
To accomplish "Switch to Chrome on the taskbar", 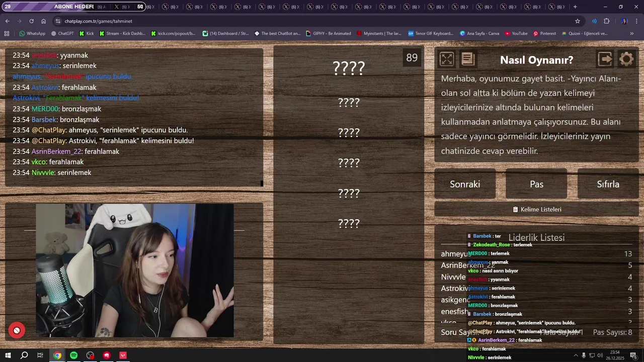I will [x=57, y=355].
